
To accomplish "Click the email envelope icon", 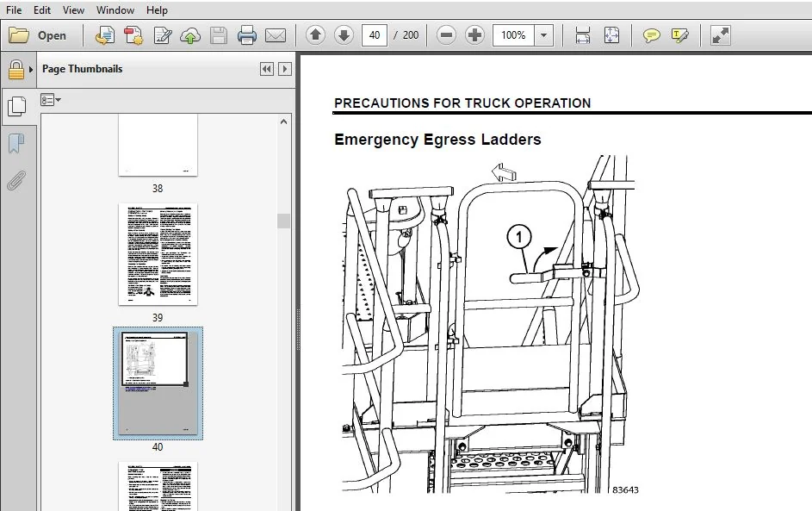I will 276,35.
